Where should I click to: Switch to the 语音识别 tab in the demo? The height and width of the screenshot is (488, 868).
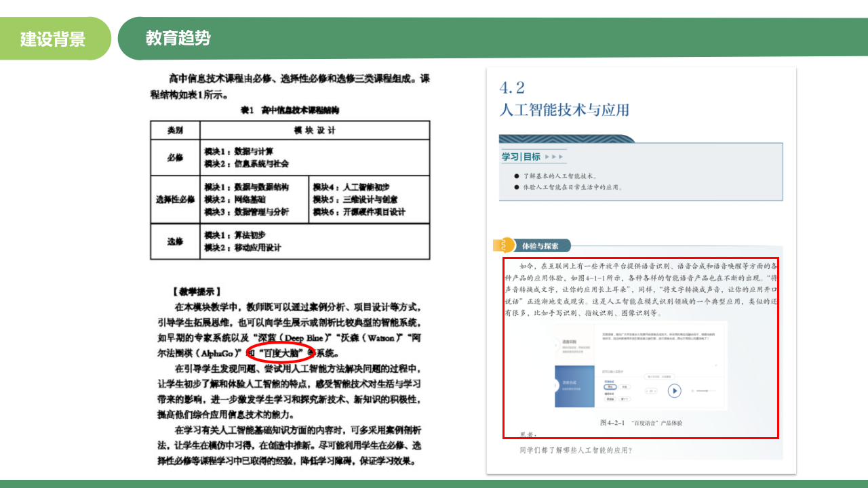[x=570, y=342]
